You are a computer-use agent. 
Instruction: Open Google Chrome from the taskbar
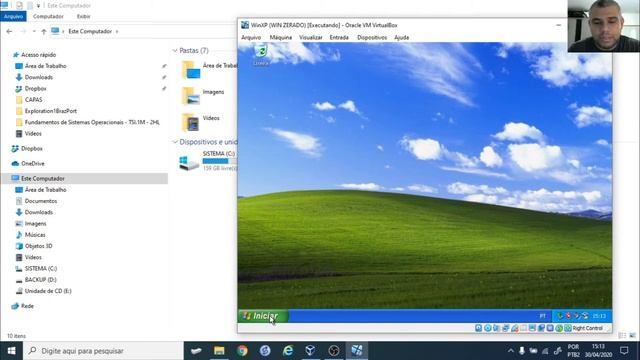pyautogui.click(x=242, y=351)
